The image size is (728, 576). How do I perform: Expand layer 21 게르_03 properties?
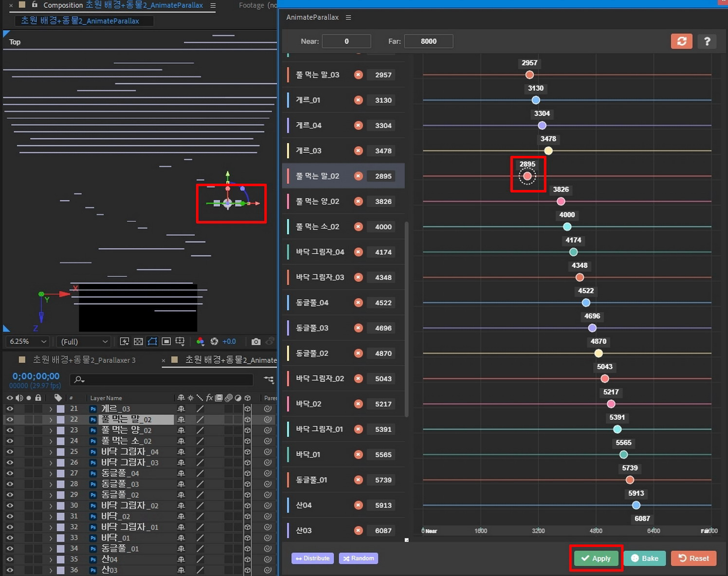click(51, 409)
